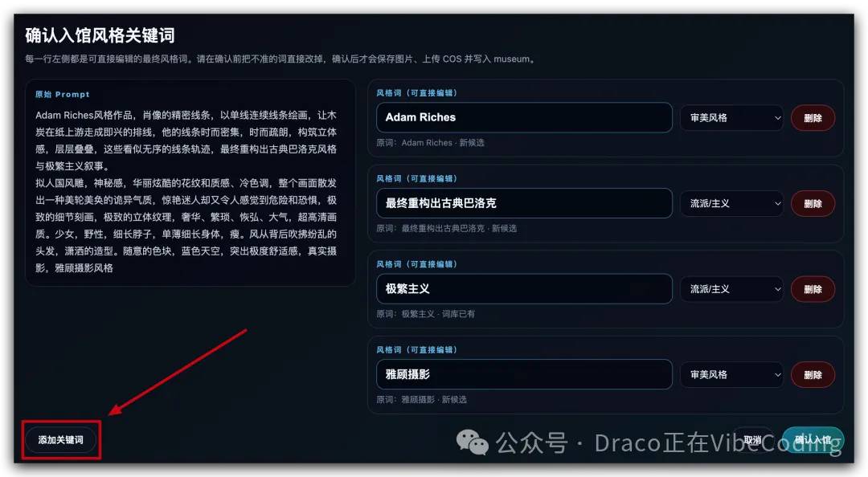Click the WeChat logo in the watermark
This screenshot has width=868, height=477.
tap(473, 442)
